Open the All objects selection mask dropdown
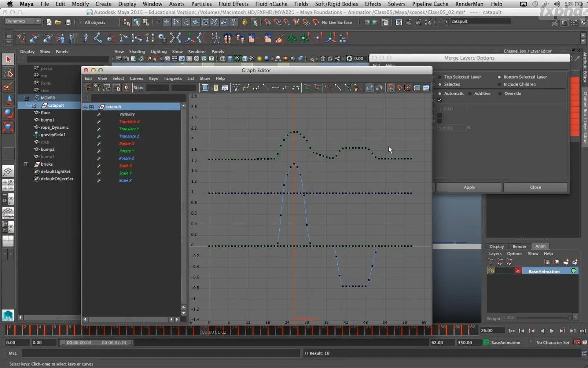This screenshot has width=588, height=368. point(80,22)
